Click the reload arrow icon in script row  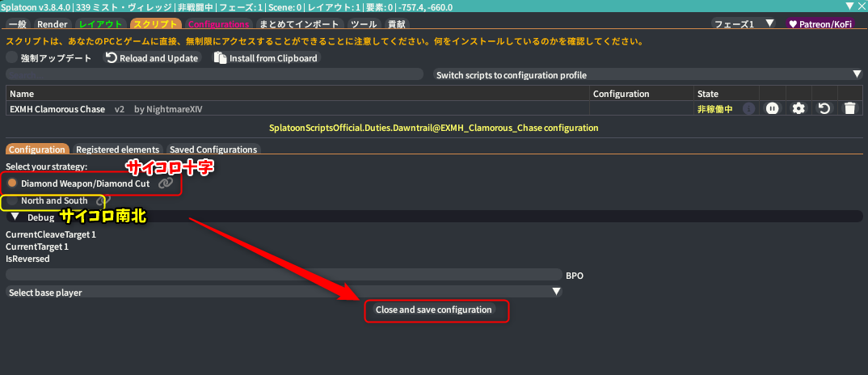[x=824, y=108]
